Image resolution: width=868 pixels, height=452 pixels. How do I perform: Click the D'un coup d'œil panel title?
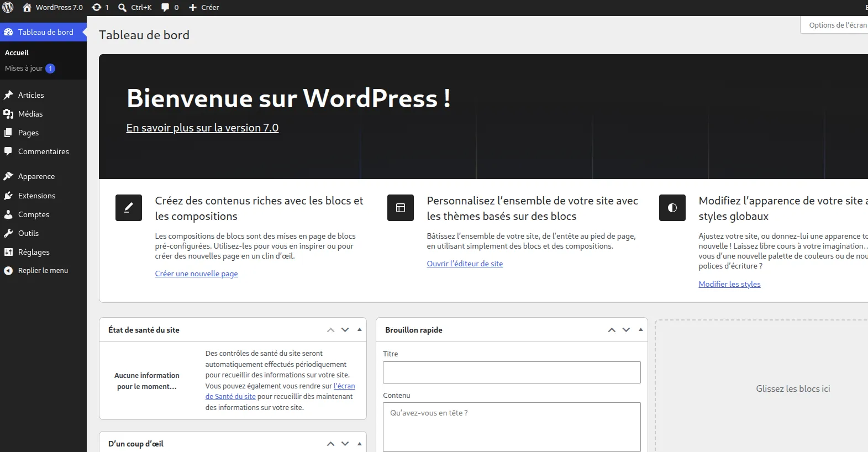tap(136, 444)
